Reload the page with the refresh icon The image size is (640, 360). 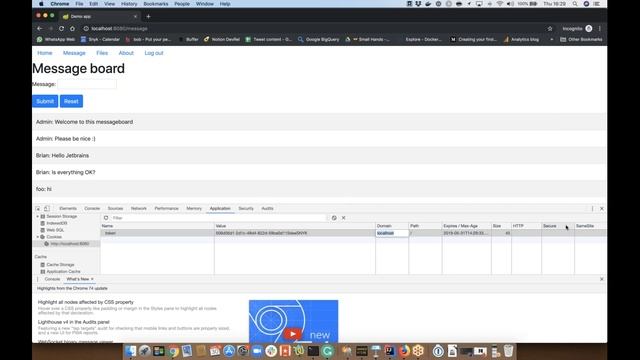coord(61,29)
